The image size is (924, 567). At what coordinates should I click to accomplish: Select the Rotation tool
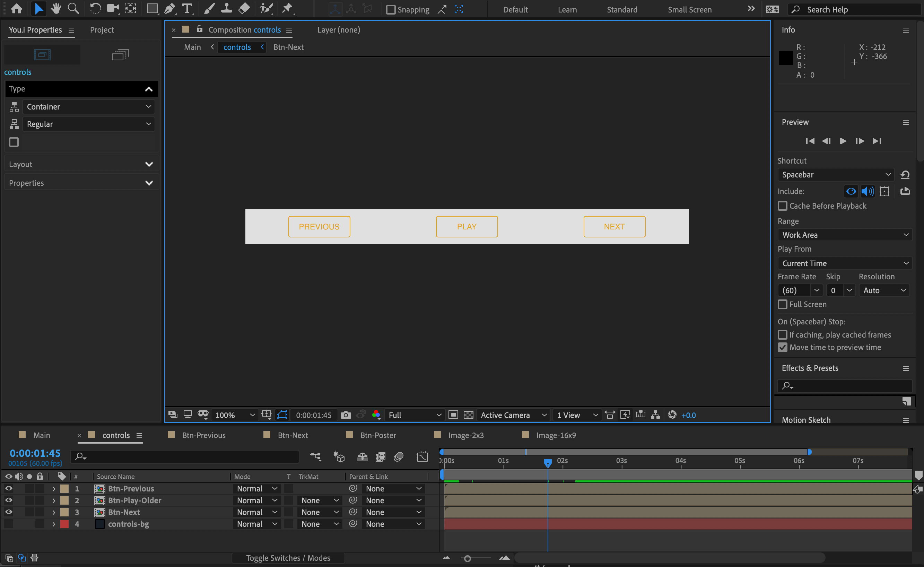[95, 9]
